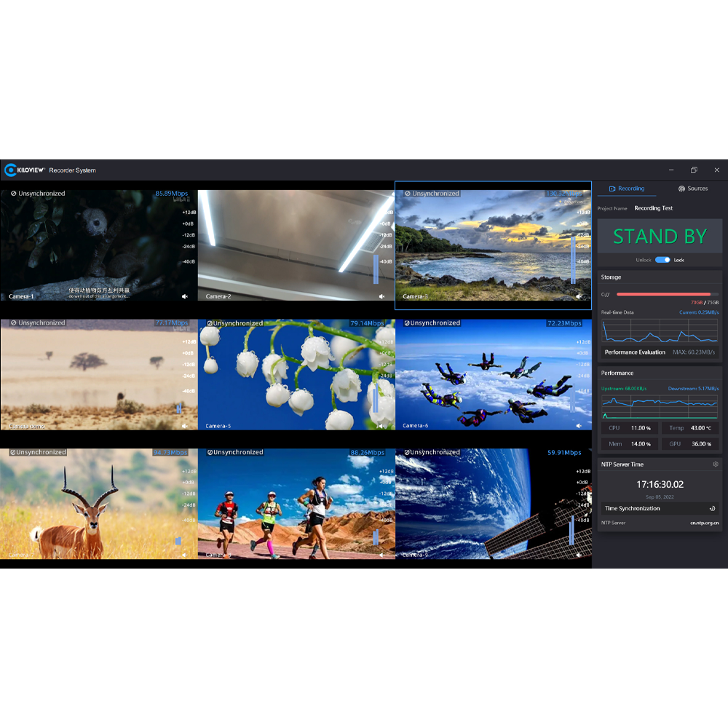Mute the Camera-8 runners feed
Viewport: 728px width, 728px height.
coord(382,555)
